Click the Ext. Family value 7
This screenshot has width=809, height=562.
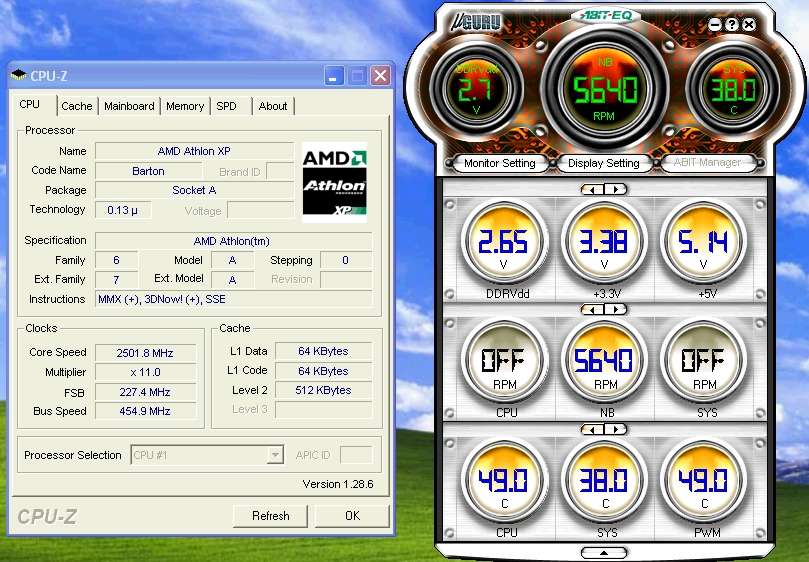click(117, 280)
